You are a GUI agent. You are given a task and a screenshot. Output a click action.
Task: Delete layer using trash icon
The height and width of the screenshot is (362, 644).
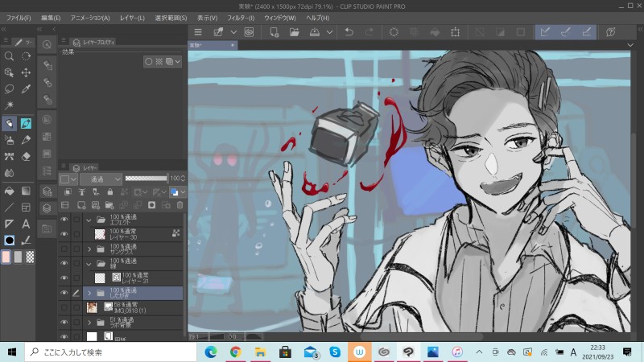pyautogui.click(x=180, y=205)
